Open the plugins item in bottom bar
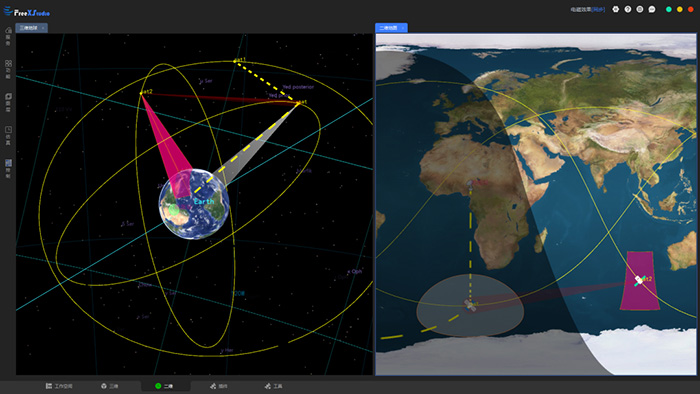 [x=219, y=386]
